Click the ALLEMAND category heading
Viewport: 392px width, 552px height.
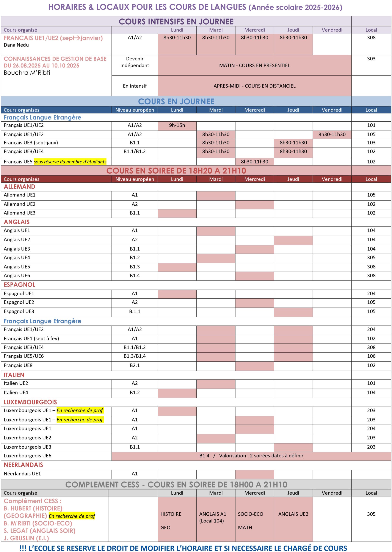click(20, 187)
